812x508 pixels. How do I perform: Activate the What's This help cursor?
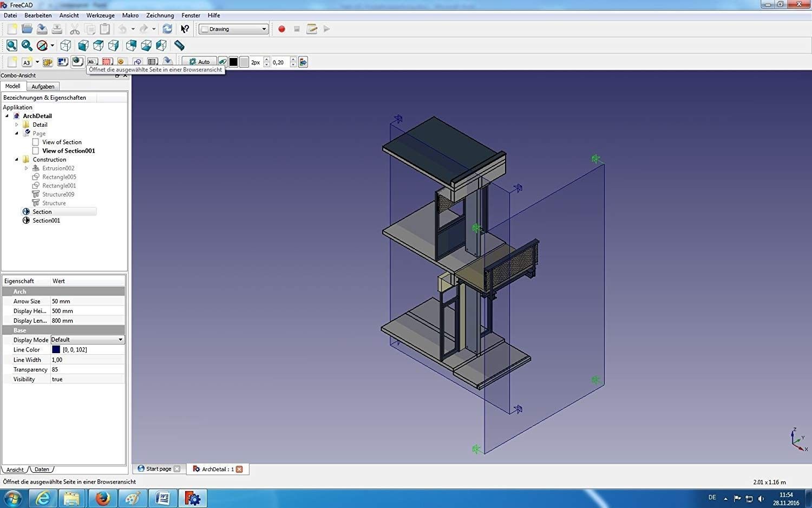coord(185,29)
